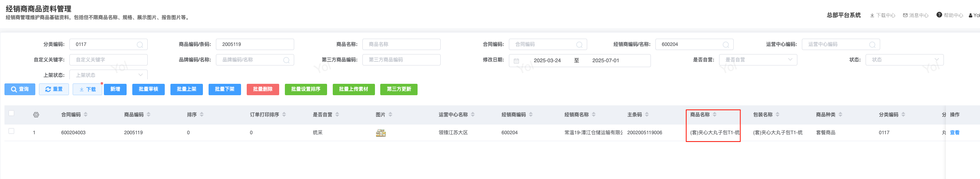Click the table column settings gear icon
980x179 pixels.
(x=36, y=115)
